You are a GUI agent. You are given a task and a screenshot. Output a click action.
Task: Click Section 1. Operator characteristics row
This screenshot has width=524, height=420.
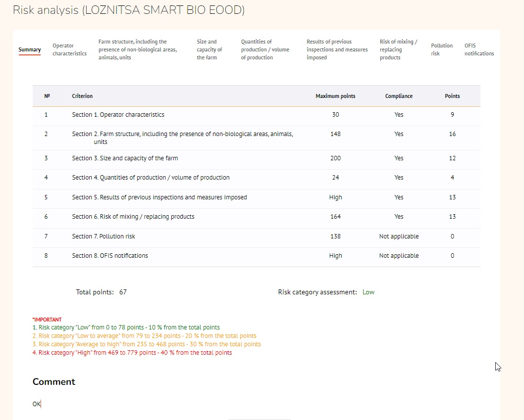point(118,115)
